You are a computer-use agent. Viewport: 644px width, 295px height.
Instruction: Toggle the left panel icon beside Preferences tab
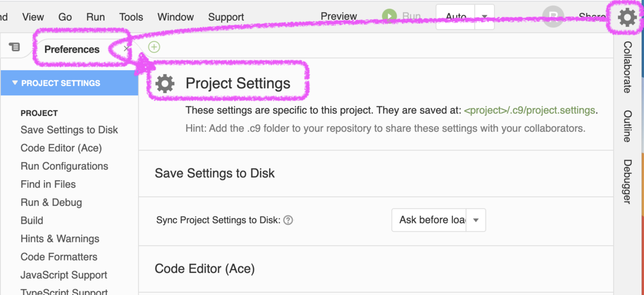coord(14,47)
